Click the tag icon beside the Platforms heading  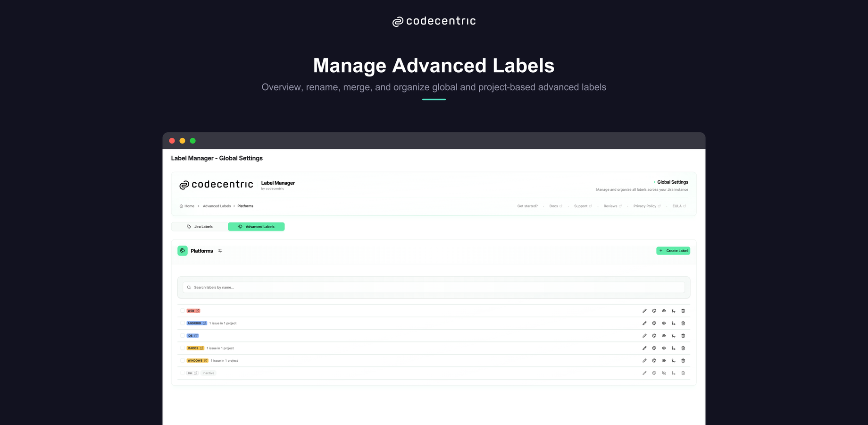tap(183, 251)
